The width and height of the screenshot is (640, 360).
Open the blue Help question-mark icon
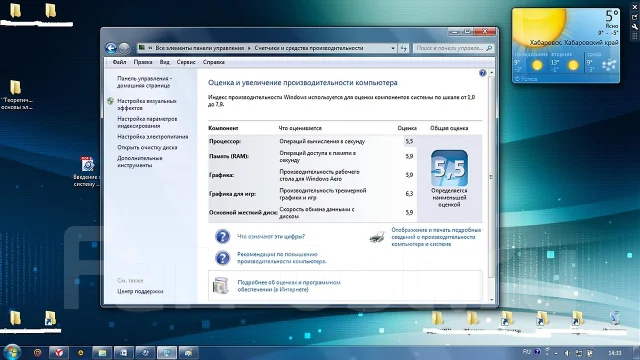click(x=482, y=73)
